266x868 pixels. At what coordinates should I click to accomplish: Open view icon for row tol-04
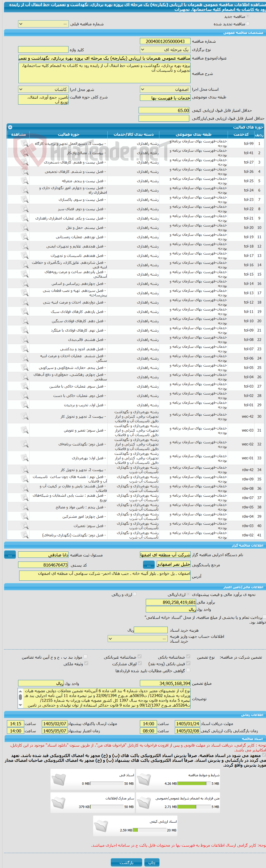tap(24, 377)
